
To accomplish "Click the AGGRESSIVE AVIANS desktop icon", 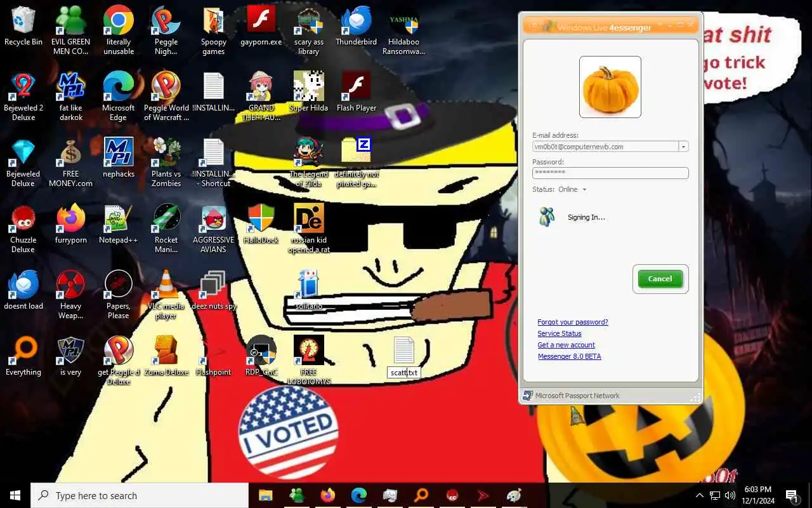I will (214, 228).
